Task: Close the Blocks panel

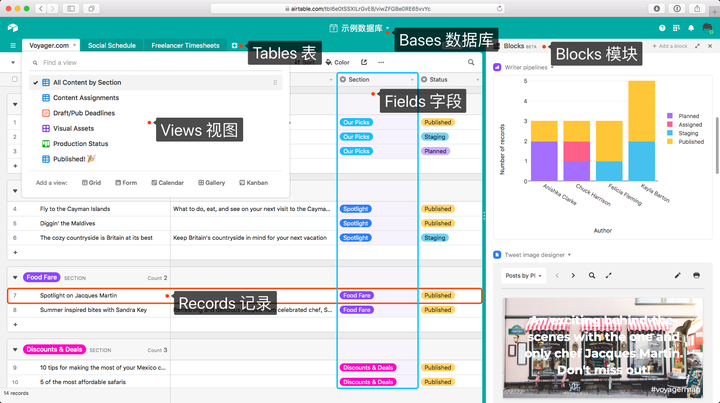Action: click(710, 46)
